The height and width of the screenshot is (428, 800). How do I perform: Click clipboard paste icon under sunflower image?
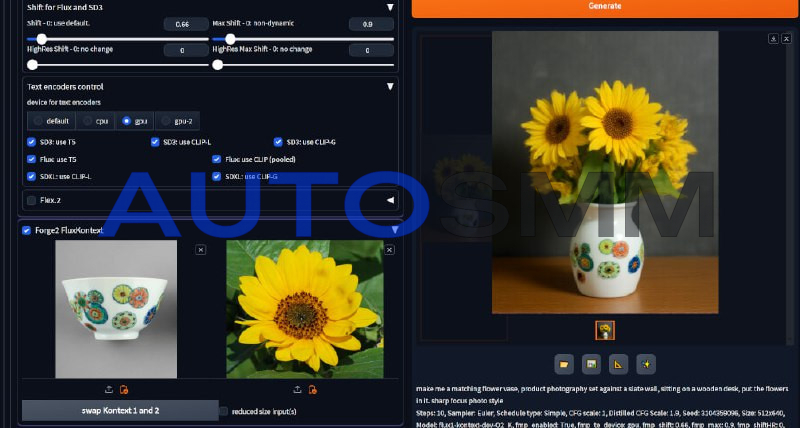click(x=313, y=389)
